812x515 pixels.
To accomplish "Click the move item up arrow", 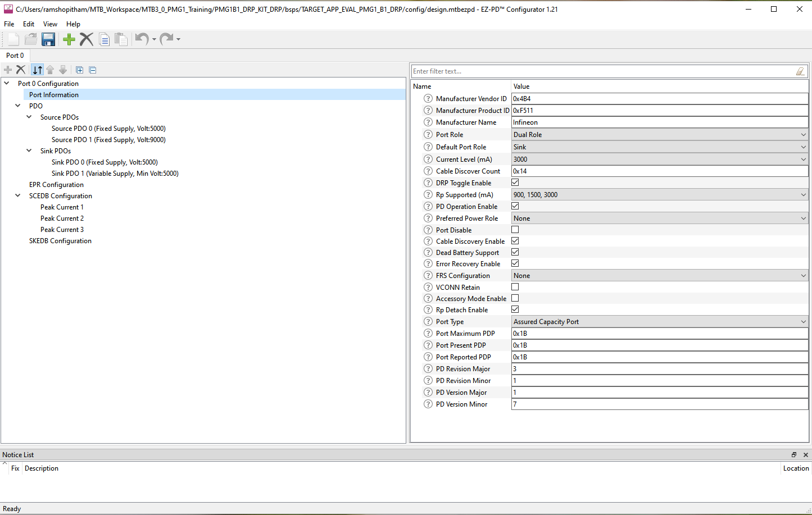I will (50, 70).
